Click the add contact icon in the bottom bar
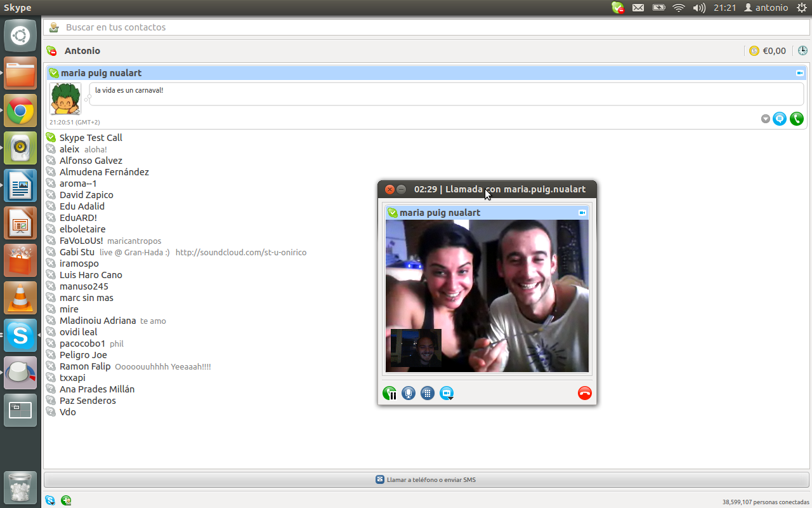 point(66,501)
